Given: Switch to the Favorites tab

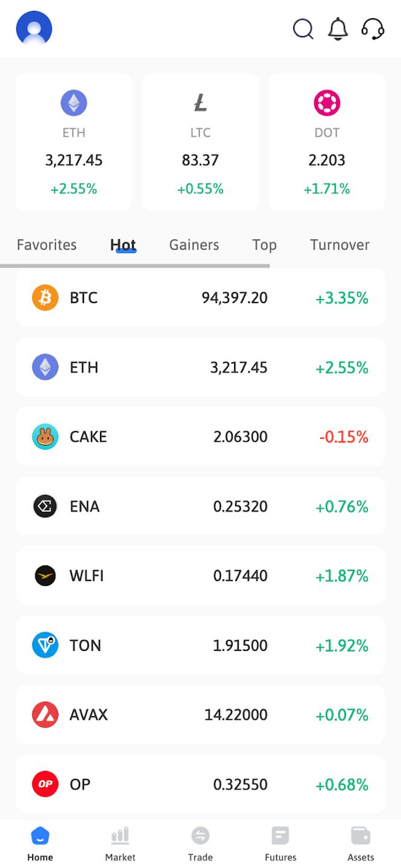Looking at the screenshot, I should 46,245.
